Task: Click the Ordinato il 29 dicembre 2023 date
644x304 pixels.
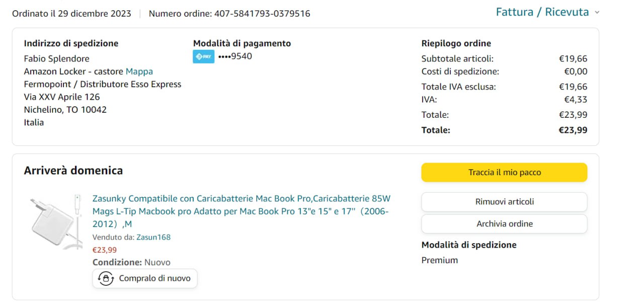Action: click(71, 14)
